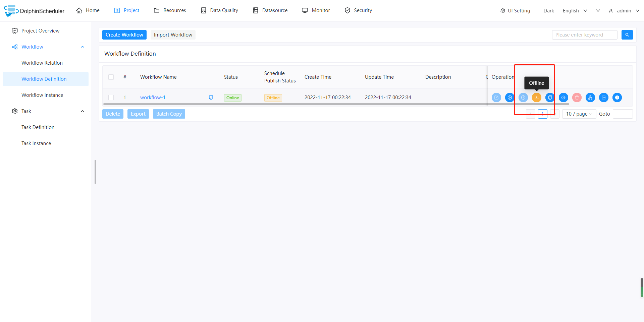Open the Monitor menu

pyautogui.click(x=316, y=10)
